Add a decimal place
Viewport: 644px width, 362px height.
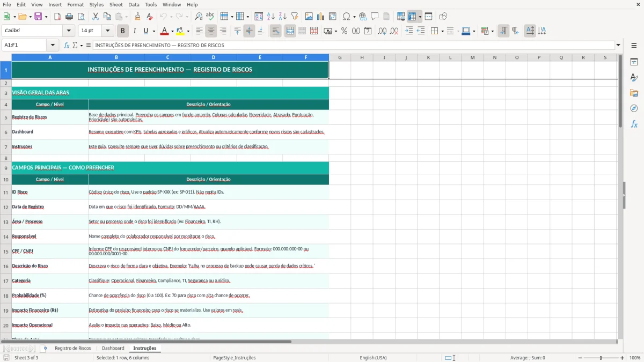382,31
